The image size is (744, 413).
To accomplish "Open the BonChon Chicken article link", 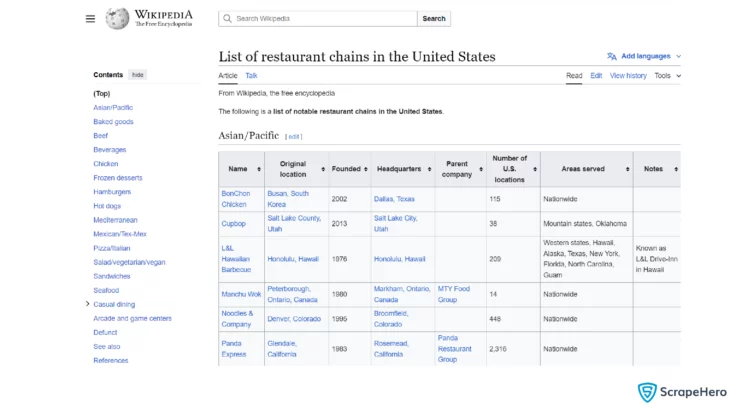I will (x=235, y=199).
